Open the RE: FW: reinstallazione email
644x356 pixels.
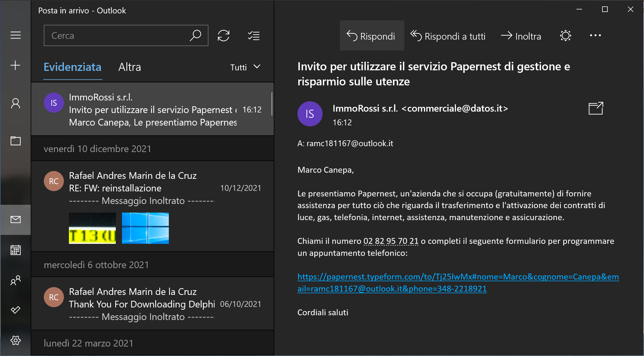pos(152,206)
